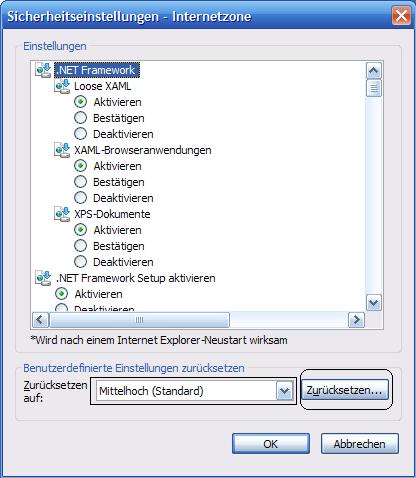Click the .NET Framework category icon

(x=43, y=70)
